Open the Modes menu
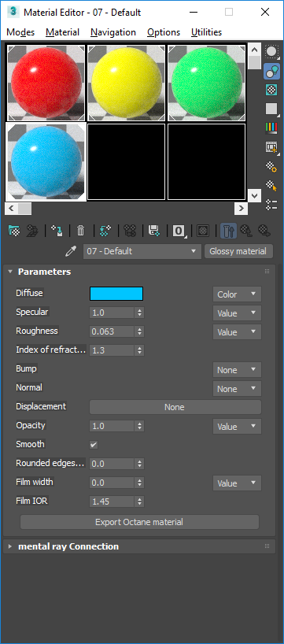The image size is (284, 644). (x=20, y=32)
